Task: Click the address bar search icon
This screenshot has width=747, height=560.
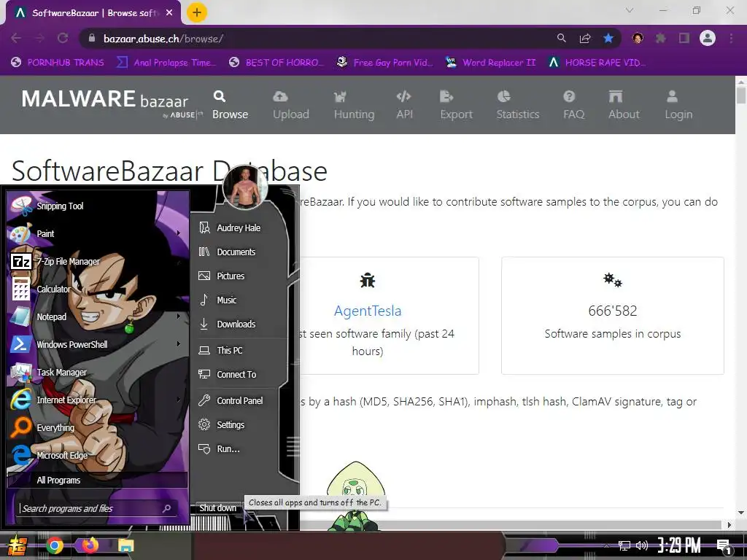Action: point(562,38)
